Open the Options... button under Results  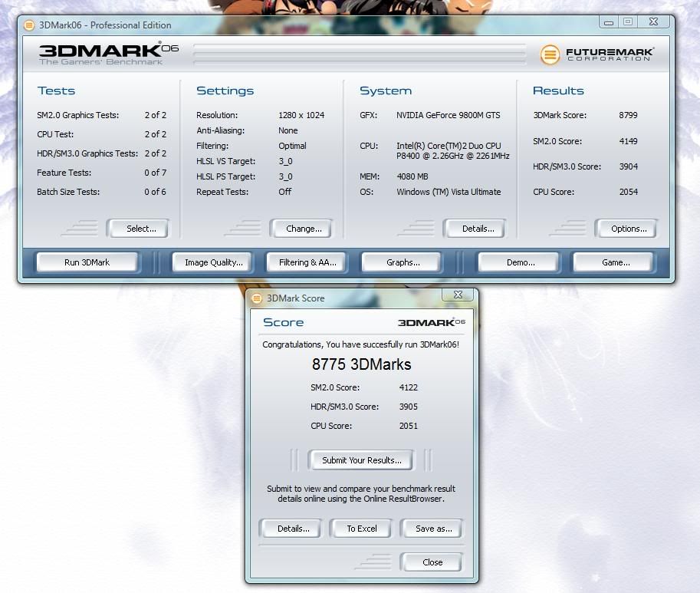(626, 229)
